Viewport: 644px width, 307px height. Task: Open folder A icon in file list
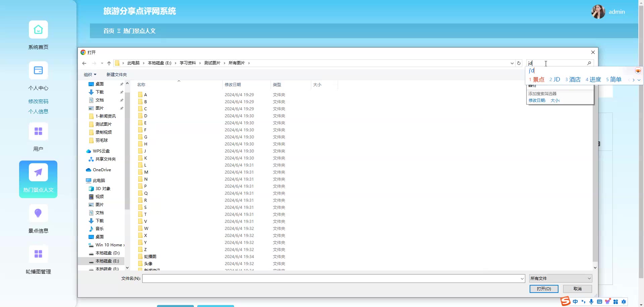pos(140,95)
